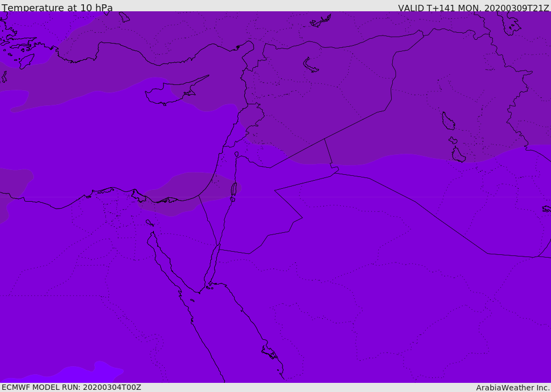Click the Red Sea island near the bottom coast
The height and width of the screenshot is (392, 551).
coord(269,352)
